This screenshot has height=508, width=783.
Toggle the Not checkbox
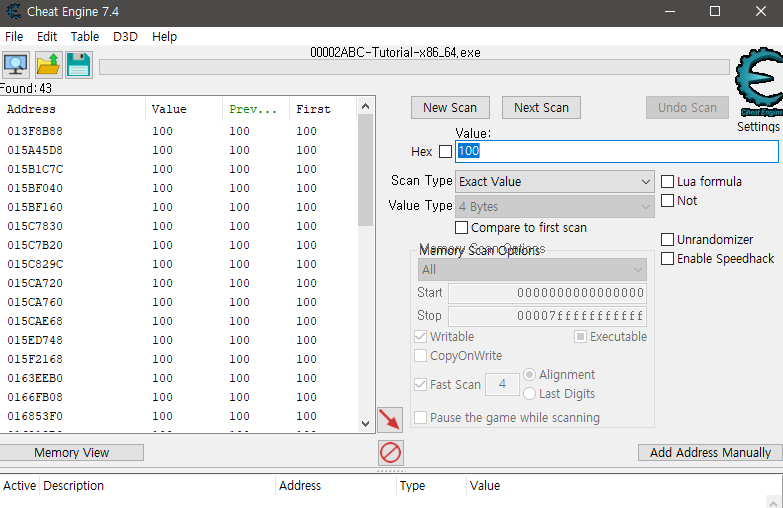(668, 200)
